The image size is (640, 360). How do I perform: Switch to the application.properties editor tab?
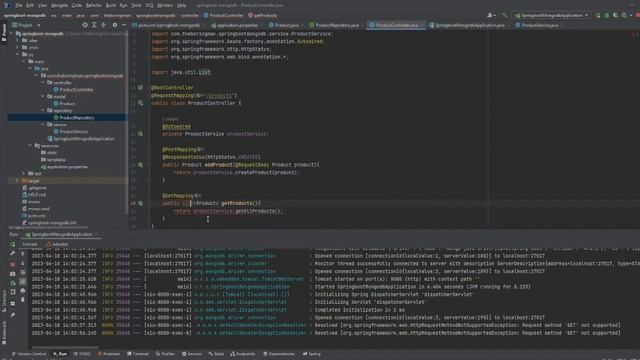[238, 25]
